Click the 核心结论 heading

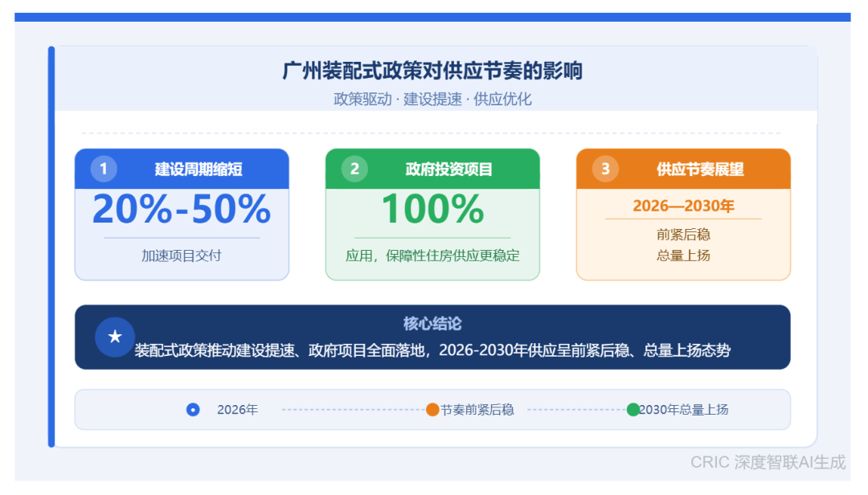coord(432,324)
